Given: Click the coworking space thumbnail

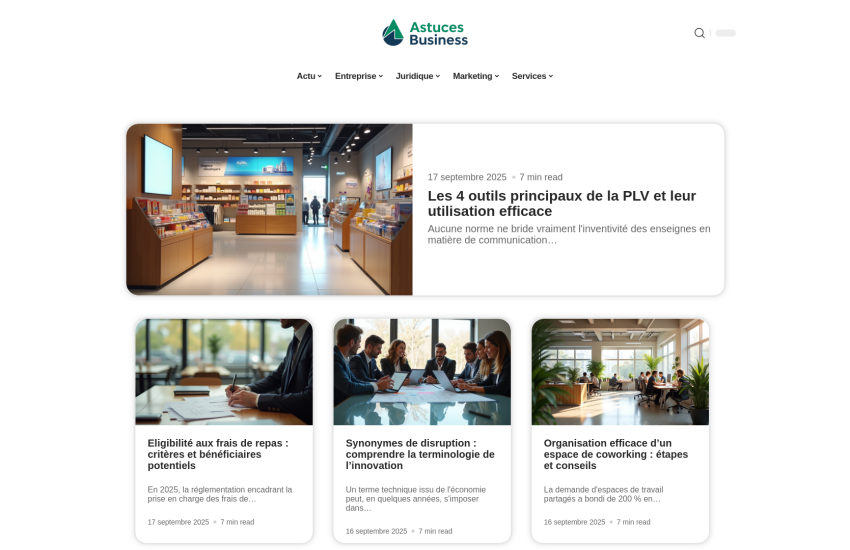Looking at the screenshot, I should coord(620,372).
